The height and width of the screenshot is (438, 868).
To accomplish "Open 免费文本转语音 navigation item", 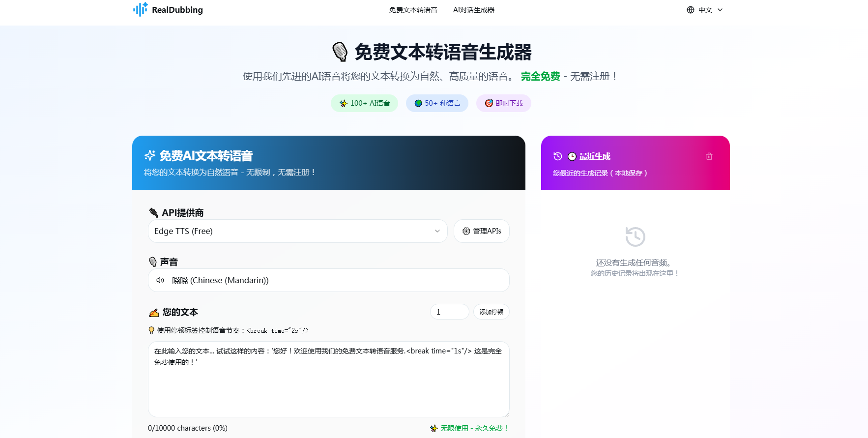I will tap(413, 10).
